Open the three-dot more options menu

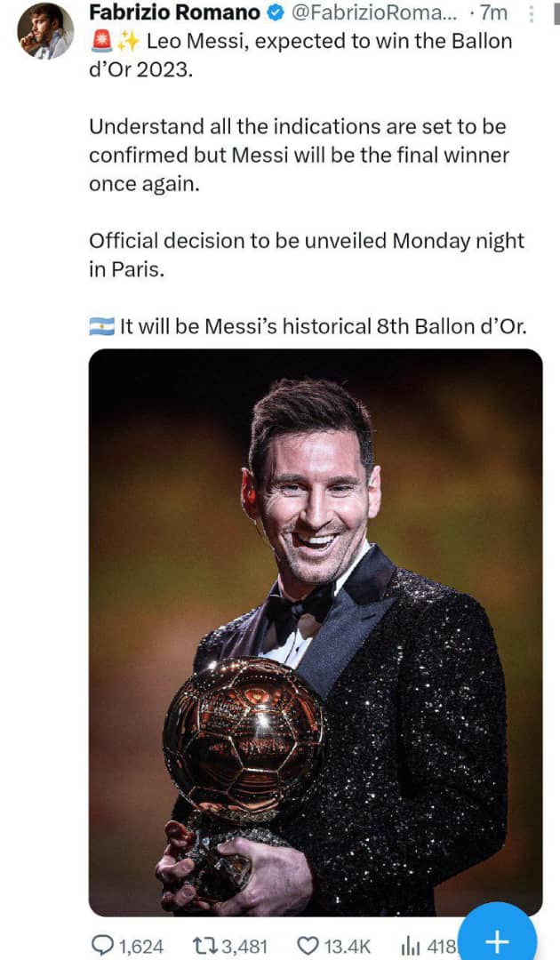pos(532,14)
